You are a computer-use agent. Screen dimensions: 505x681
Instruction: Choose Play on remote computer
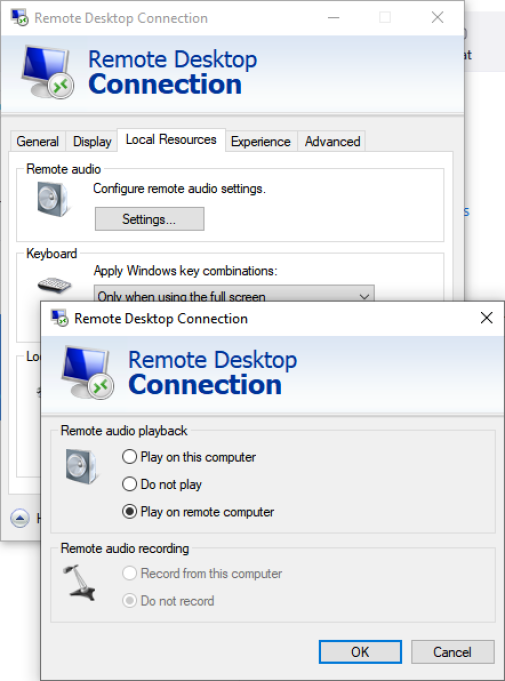[198, 512]
